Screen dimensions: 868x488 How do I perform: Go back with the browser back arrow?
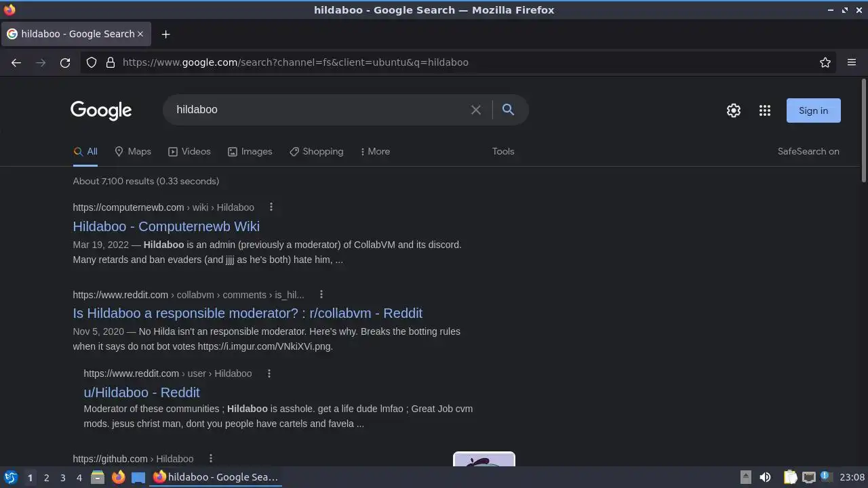point(16,62)
